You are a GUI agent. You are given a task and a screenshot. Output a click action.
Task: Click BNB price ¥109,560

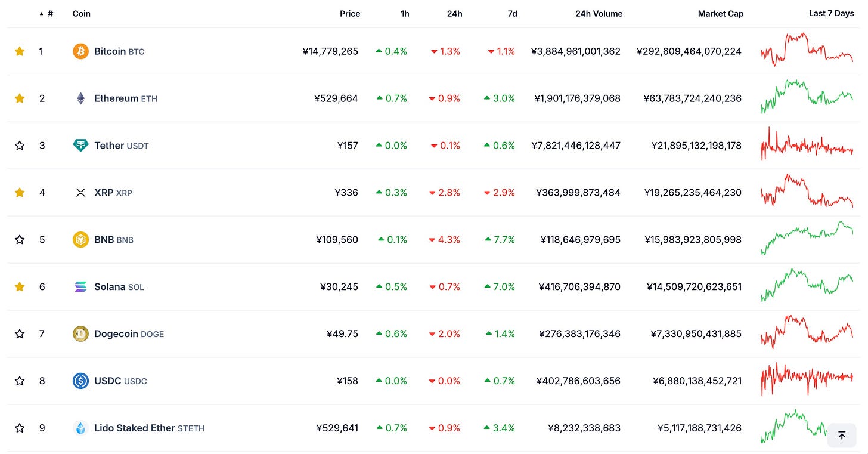click(337, 240)
